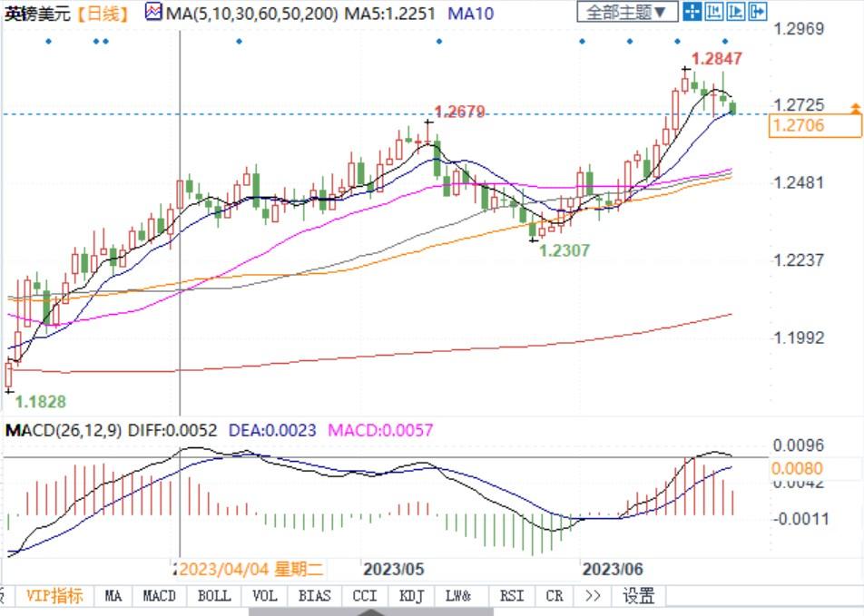Select the RSI indicator tab
This screenshot has width=864, height=616.
511,596
